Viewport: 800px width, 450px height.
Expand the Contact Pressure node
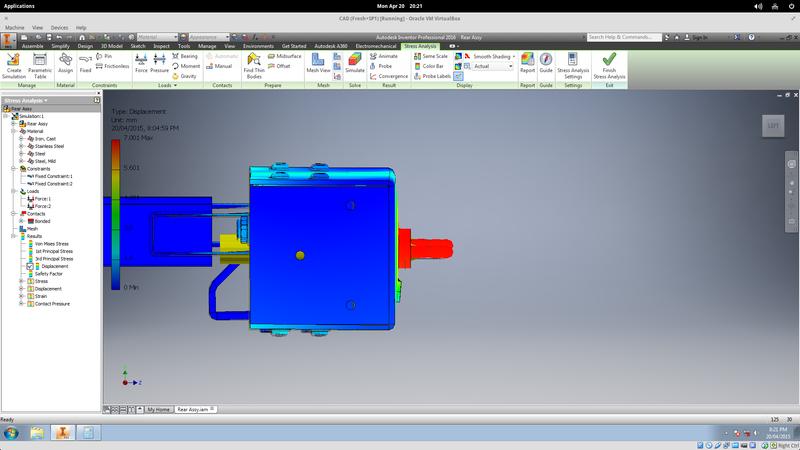(22, 304)
